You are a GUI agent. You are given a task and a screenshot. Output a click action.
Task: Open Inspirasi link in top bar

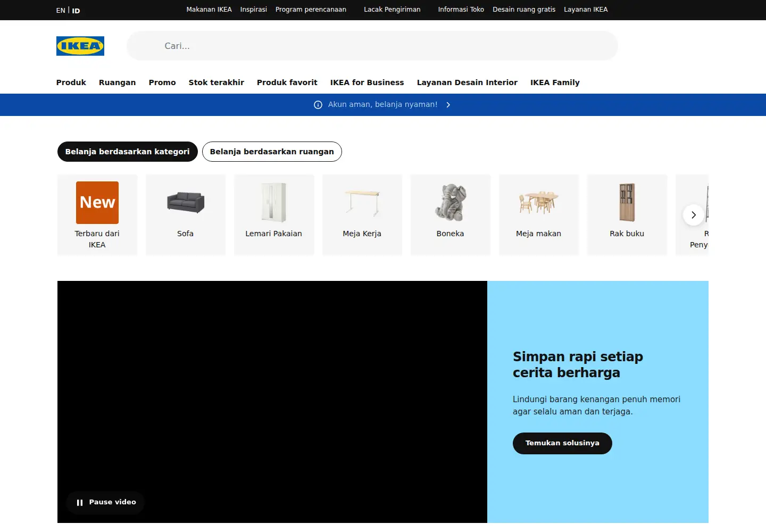(x=254, y=10)
